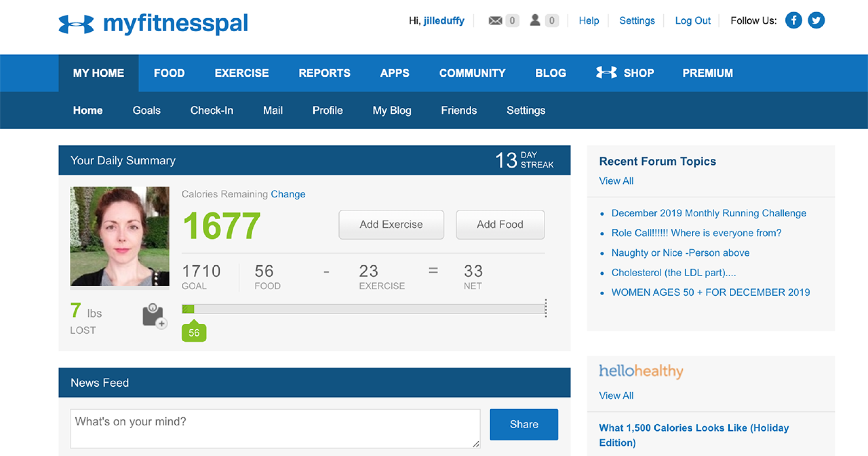The image size is (868, 456).
Task: Open the mail envelope icon
Action: (x=495, y=21)
